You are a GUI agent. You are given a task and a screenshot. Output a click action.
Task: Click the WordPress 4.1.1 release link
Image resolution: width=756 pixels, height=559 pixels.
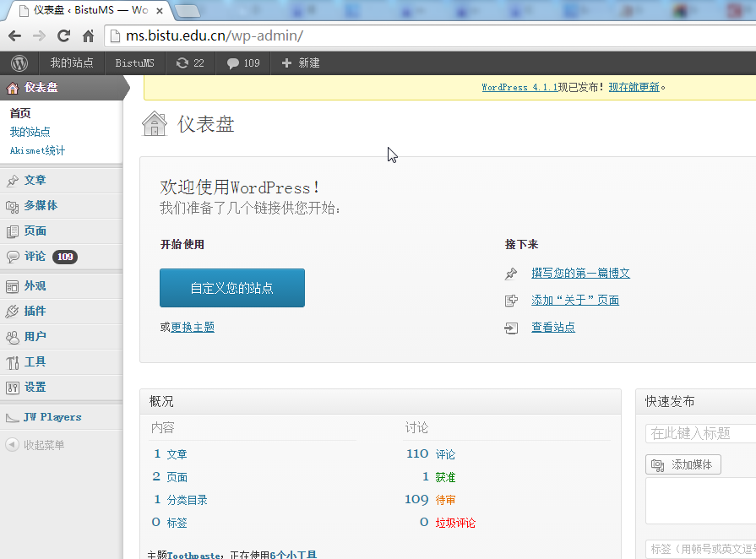point(519,87)
